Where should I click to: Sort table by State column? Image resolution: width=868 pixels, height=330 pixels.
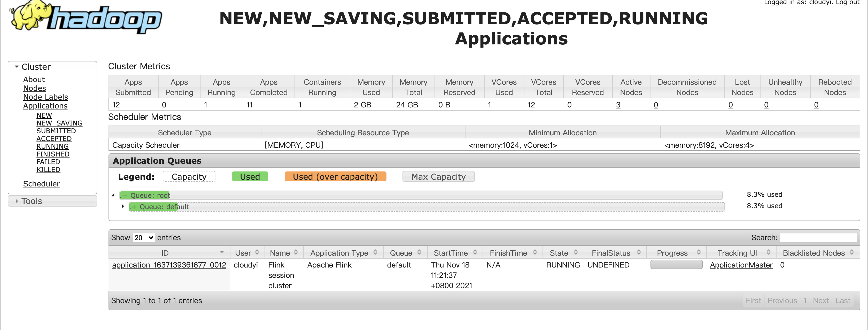pos(563,253)
